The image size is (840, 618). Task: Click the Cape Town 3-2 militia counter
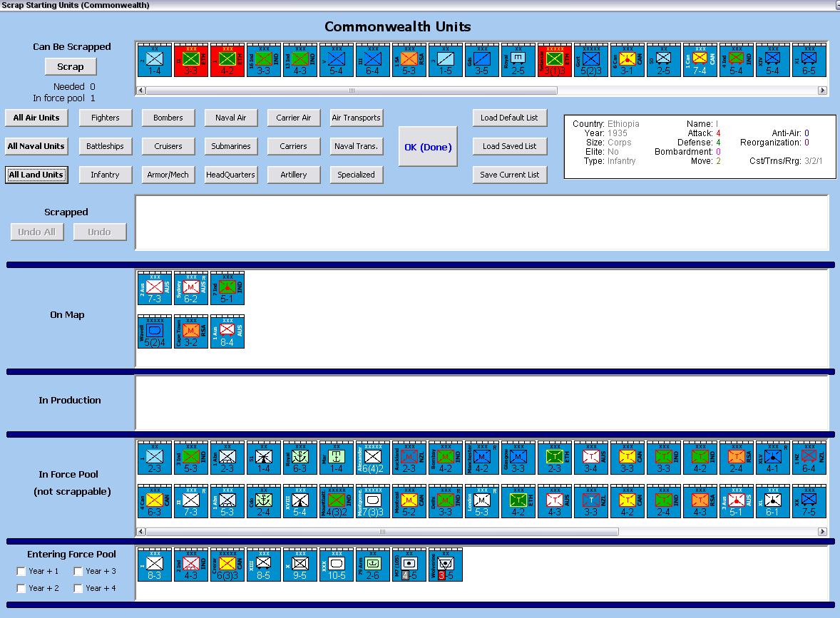(191, 331)
